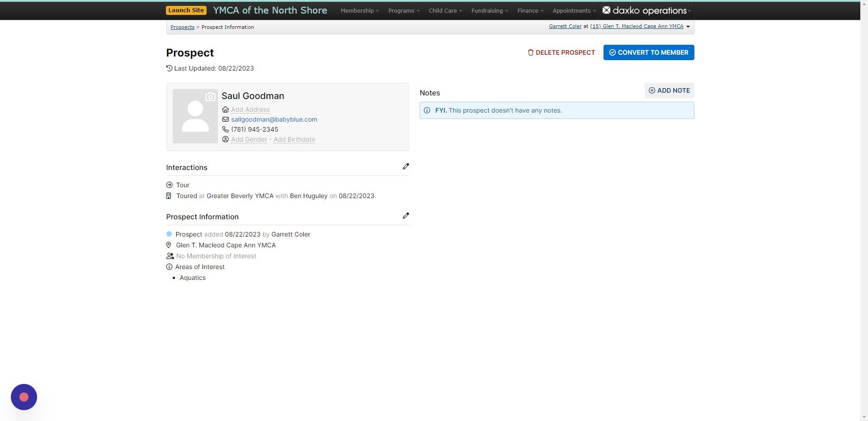The height and width of the screenshot is (421, 868).
Task: Open the Membership menu
Action: [x=360, y=10]
